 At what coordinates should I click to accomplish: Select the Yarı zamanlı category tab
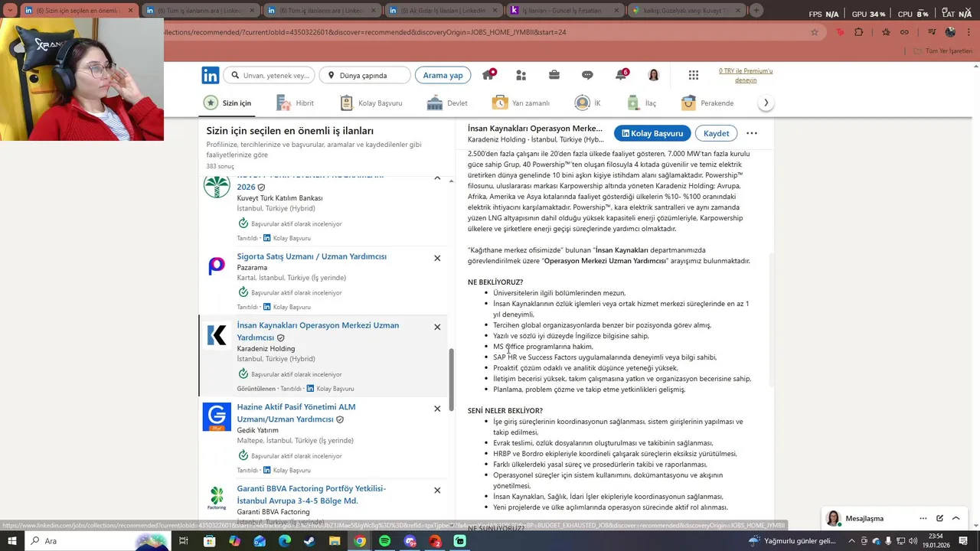[521, 103]
